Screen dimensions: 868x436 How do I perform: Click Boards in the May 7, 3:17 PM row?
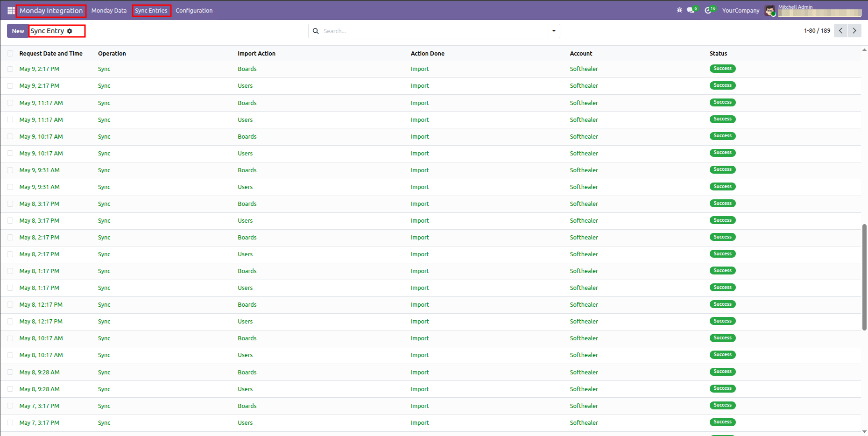[247, 406]
